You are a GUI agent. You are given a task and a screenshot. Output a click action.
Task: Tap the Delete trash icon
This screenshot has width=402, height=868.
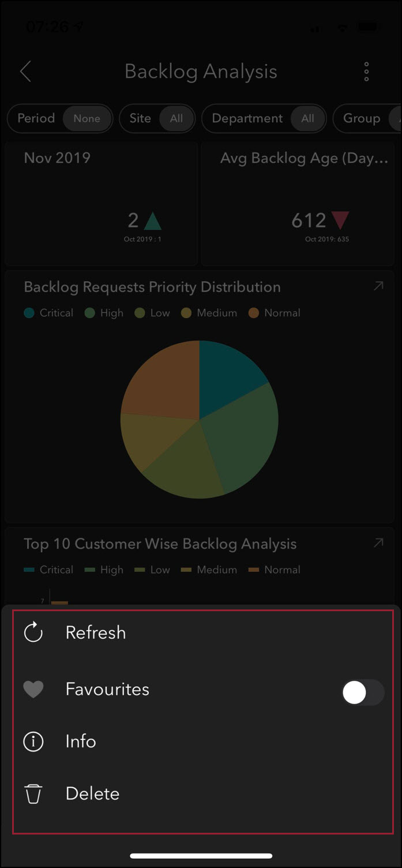click(x=33, y=794)
